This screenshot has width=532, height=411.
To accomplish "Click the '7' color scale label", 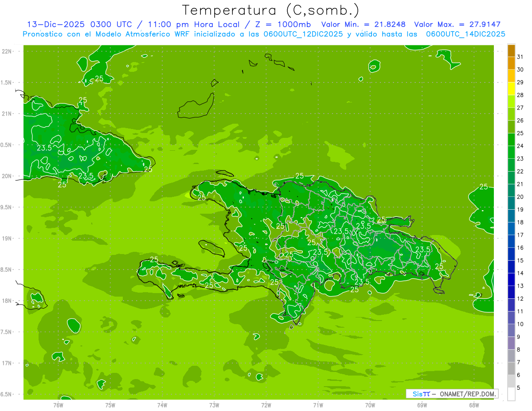I will 518,363.
